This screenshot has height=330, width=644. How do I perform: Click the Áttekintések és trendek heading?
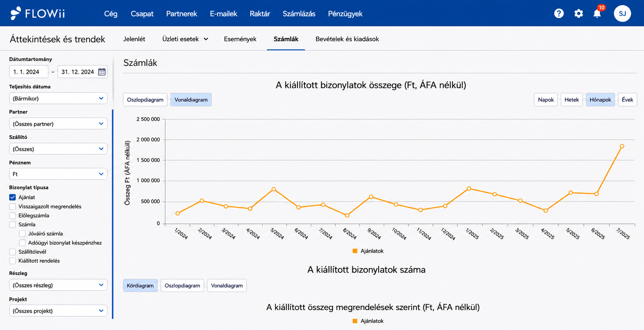coord(57,39)
